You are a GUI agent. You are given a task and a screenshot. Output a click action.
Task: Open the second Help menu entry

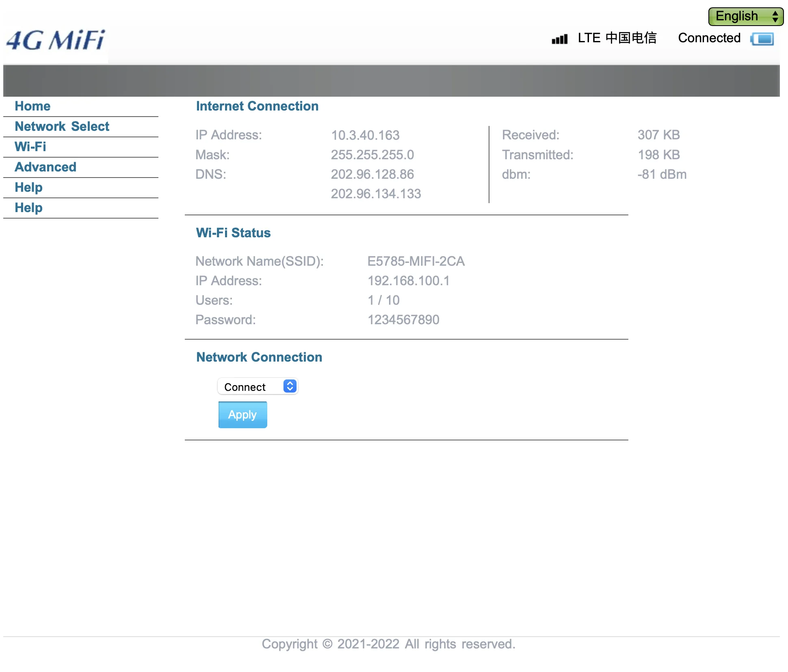(x=28, y=207)
